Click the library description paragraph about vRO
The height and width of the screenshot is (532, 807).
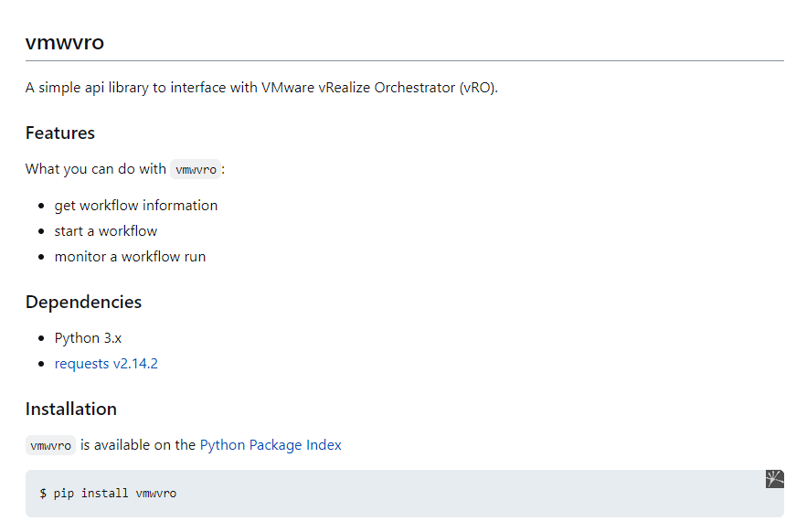click(x=261, y=88)
